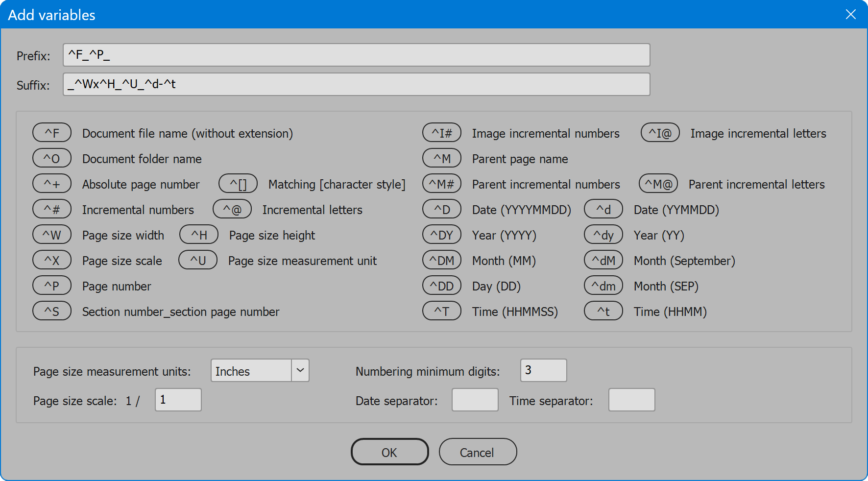The width and height of the screenshot is (868, 481).
Task: Insert the ^I@ image incremental letters variable
Action: point(660,133)
